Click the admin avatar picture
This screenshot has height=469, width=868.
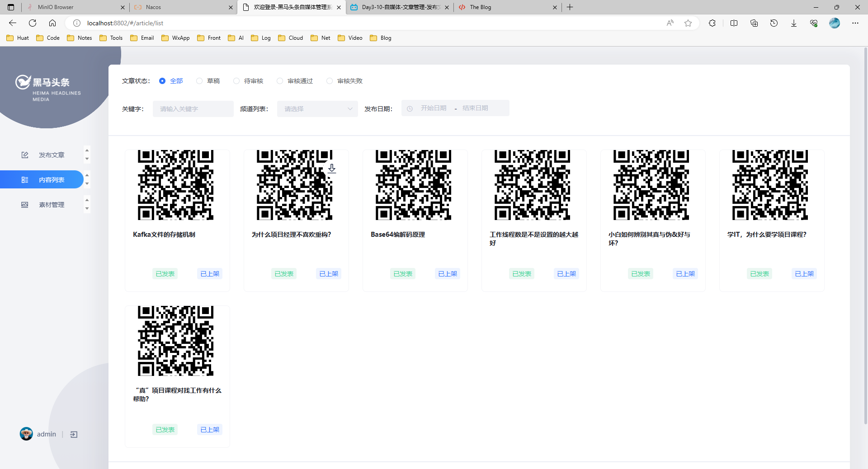(x=26, y=434)
